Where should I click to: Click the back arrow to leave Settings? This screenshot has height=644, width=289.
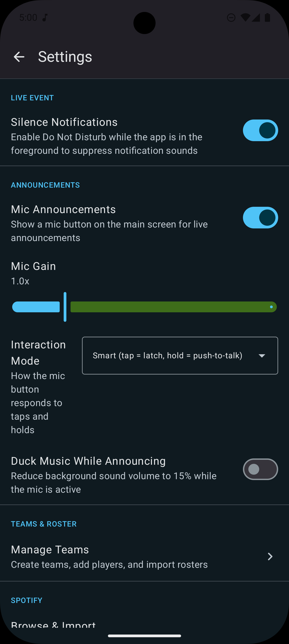pos(19,57)
